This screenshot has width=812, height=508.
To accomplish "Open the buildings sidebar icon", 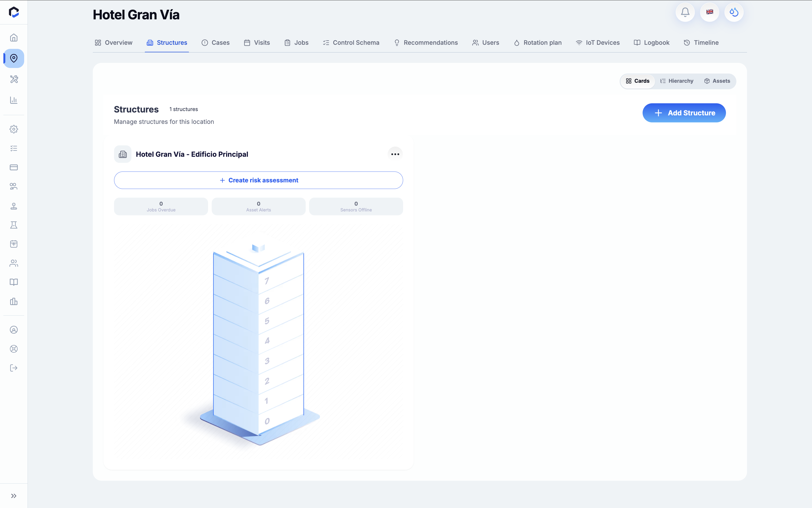I will coord(14,301).
